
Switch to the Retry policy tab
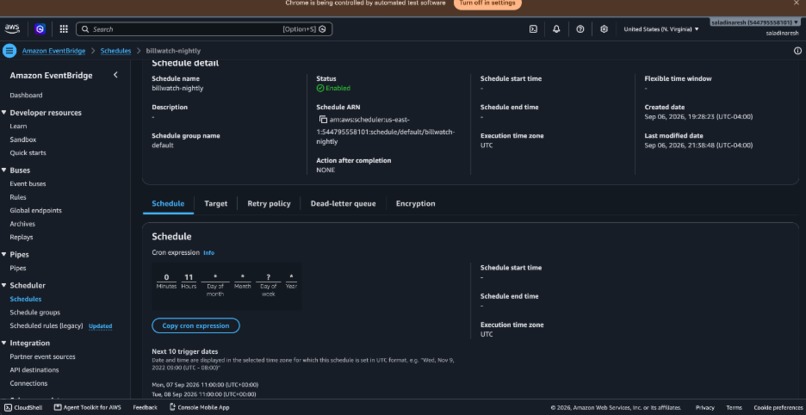pos(269,204)
